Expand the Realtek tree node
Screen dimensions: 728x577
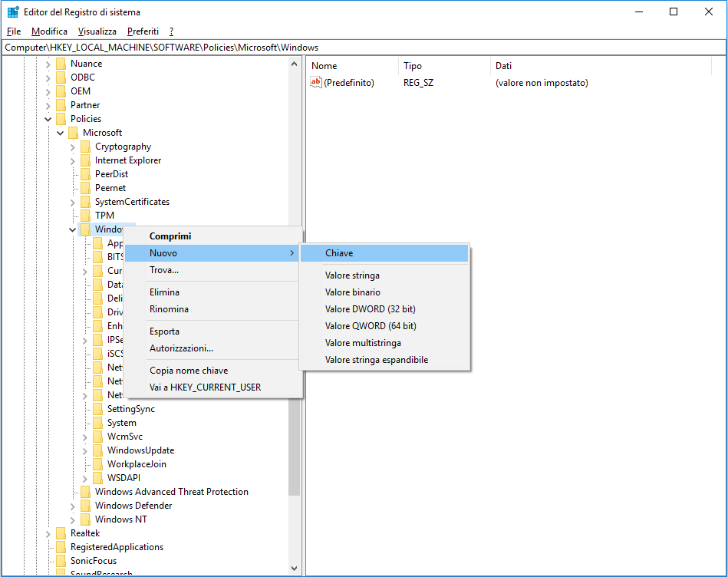pyautogui.click(x=48, y=532)
